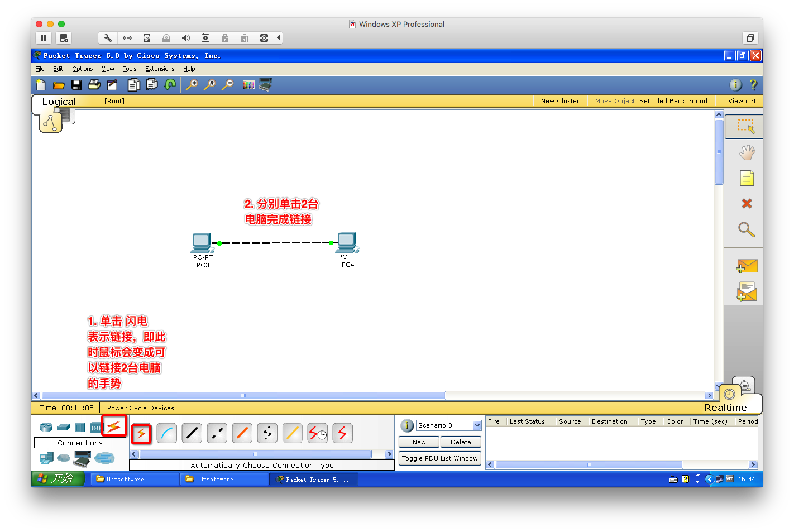794x532 pixels.
Task: Open the Drawing Palette icon
Action: pos(248,85)
